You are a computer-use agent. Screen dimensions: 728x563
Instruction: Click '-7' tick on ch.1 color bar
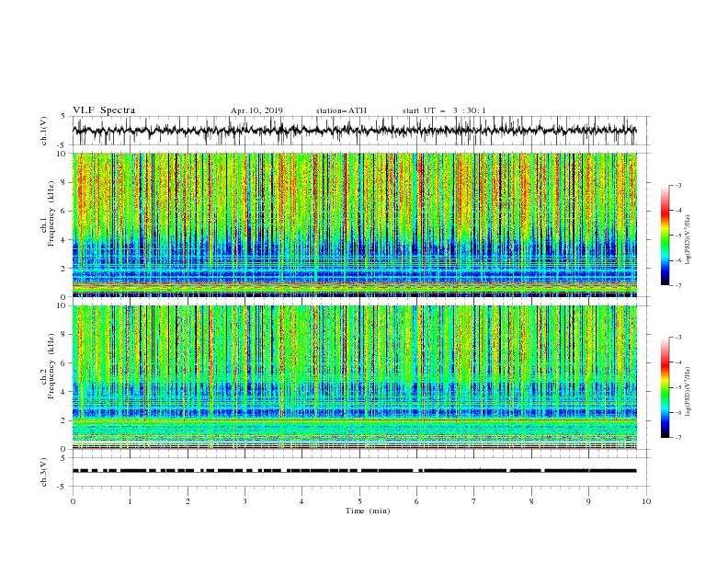click(x=677, y=286)
